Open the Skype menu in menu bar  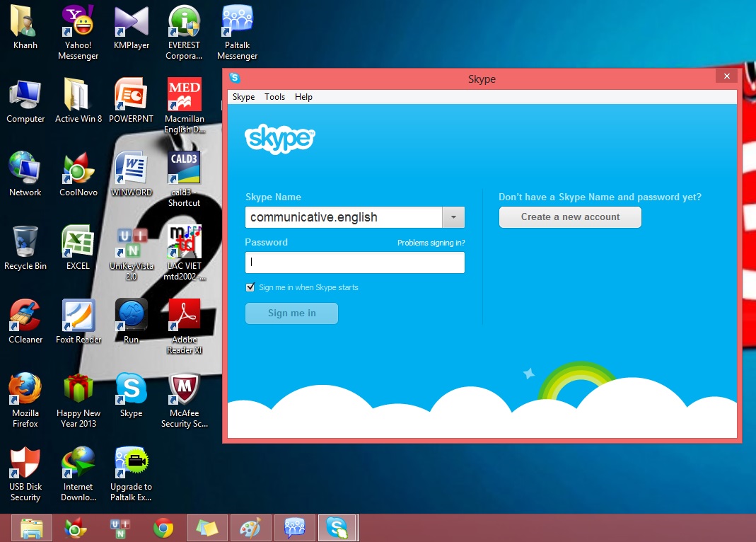243,97
